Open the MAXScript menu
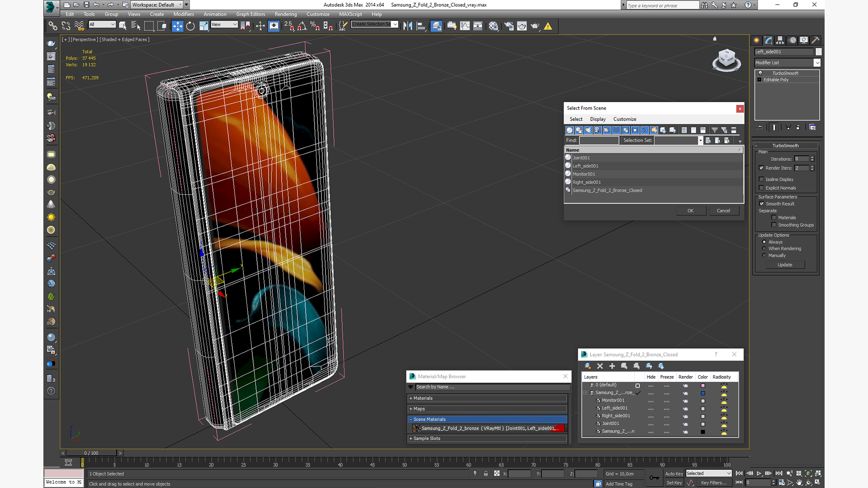Screen dimensions: 868x488 coord(350,14)
